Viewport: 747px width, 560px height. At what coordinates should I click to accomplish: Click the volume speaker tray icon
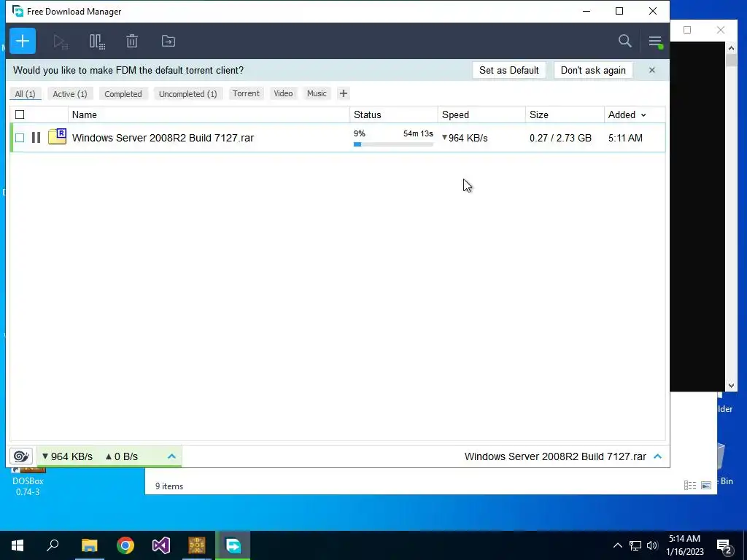click(x=652, y=545)
